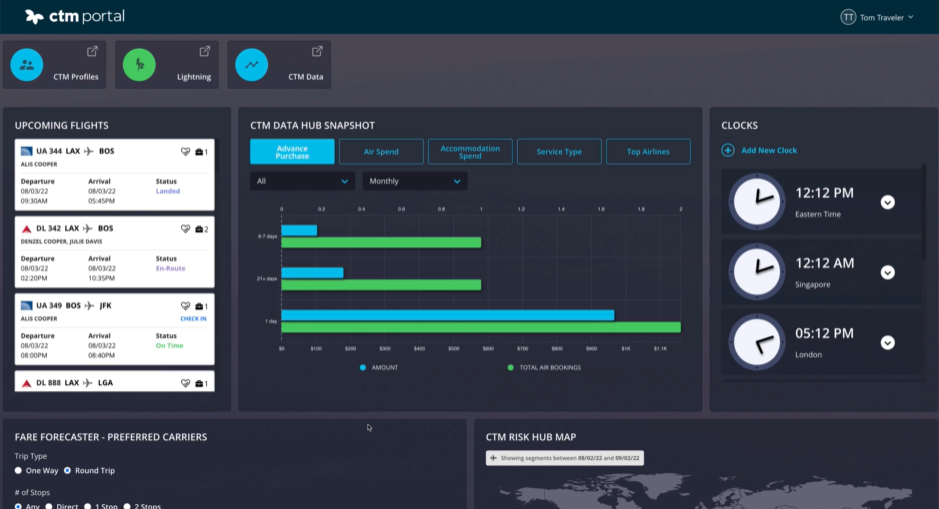The height and width of the screenshot is (509, 939).
Task: Click the 21+ days blue amount bar
Action: click(x=312, y=272)
